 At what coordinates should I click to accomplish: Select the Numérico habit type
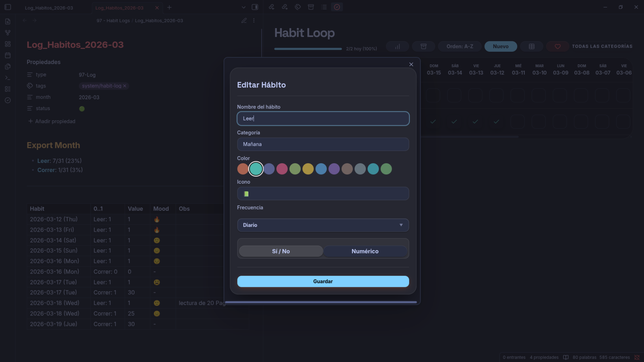click(365, 251)
